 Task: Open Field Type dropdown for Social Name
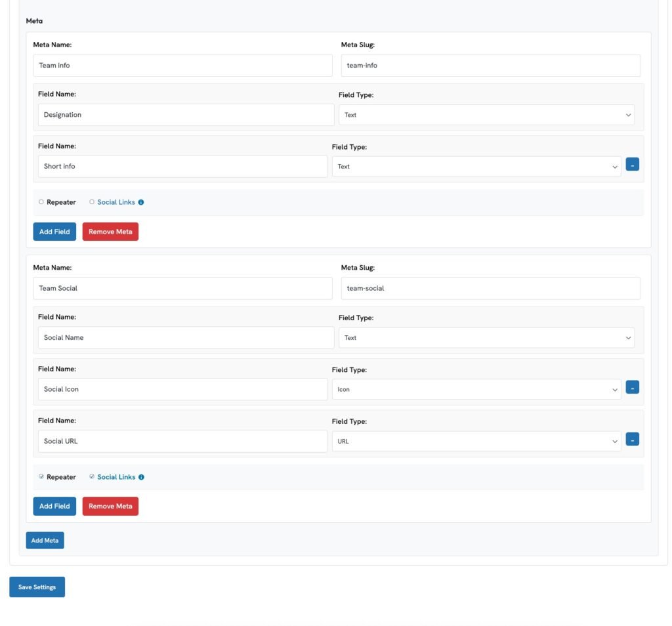(x=486, y=338)
